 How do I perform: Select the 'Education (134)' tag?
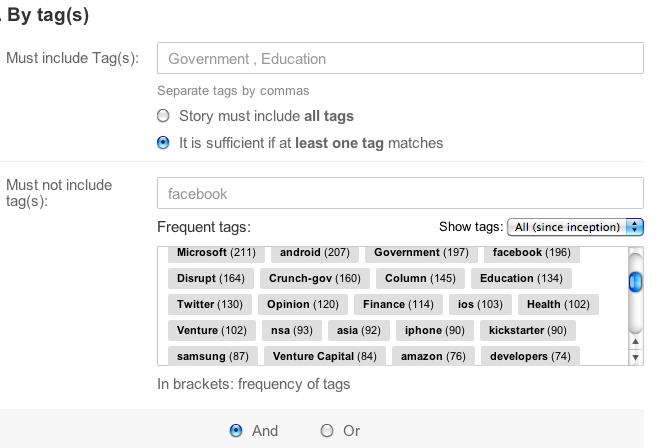point(521,278)
